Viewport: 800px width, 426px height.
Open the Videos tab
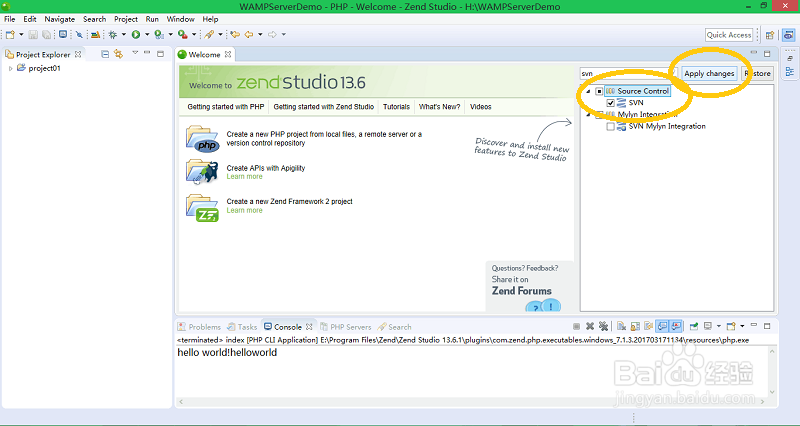tap(481, 107)
